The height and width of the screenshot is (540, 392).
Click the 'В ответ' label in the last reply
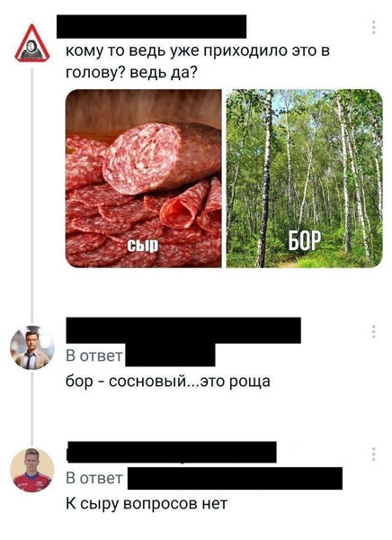94,478
